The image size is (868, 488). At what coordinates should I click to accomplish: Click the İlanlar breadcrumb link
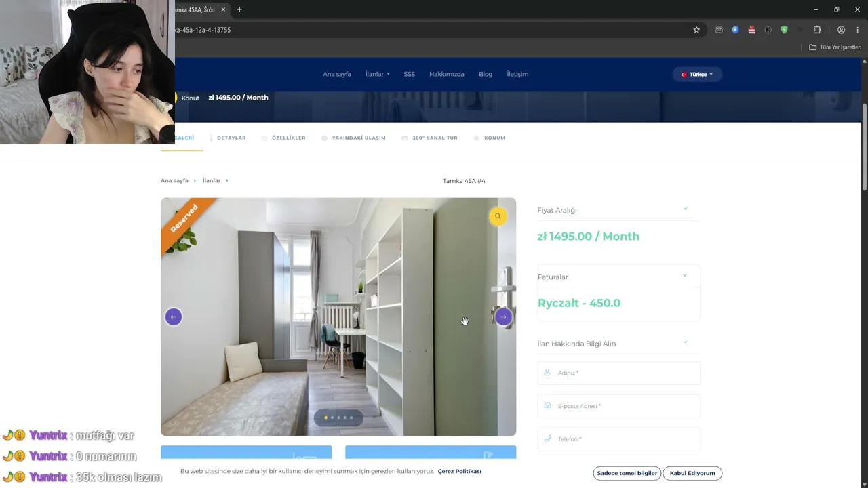point(212,181)
